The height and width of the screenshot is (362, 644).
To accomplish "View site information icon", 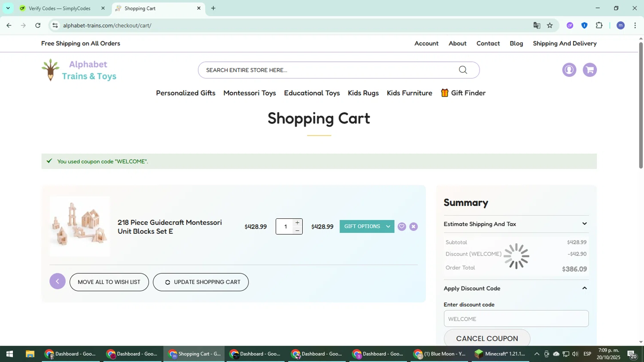I will [55, 25].
